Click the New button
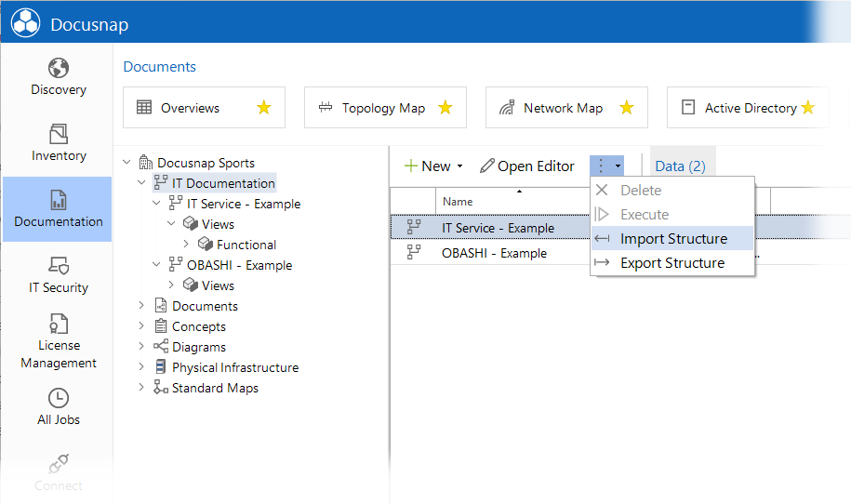This screenshot has width=851, height=504. click(428, 166)
